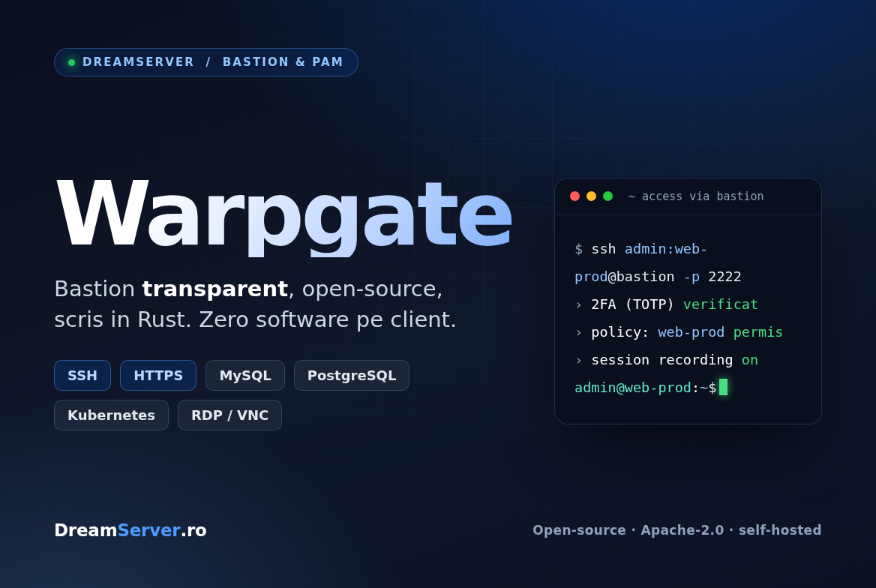Select the MySQL protocol tag
Image resolution: width=876 pixels, height=588 pixels.
[x=245, y=376]
